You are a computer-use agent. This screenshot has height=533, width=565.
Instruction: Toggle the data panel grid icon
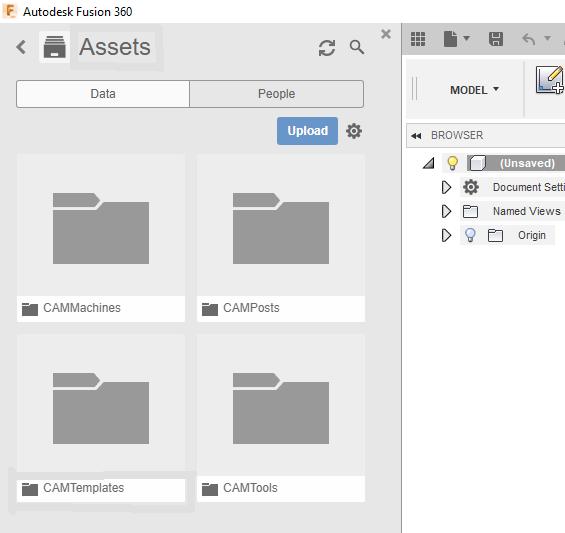[x=418, y=39]
